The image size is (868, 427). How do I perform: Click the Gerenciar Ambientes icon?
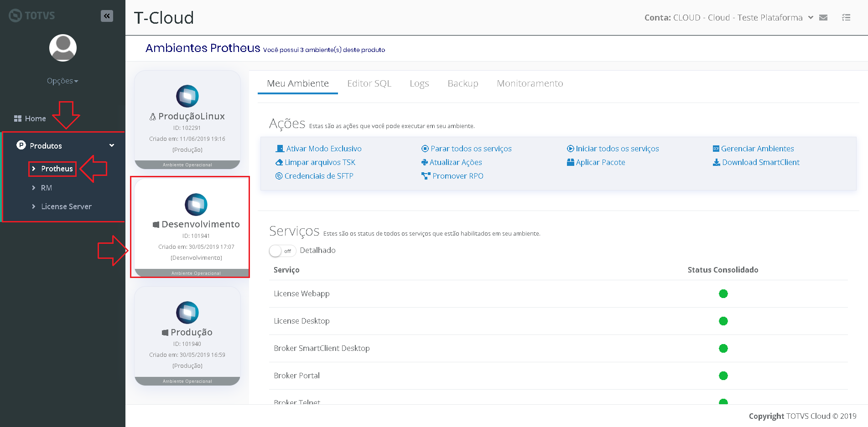pos(716,149)
